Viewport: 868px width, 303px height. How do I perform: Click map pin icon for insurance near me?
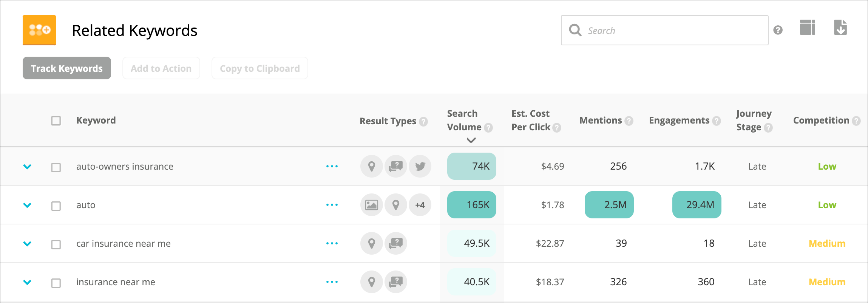pyautogui.click(x=372, y=282)
